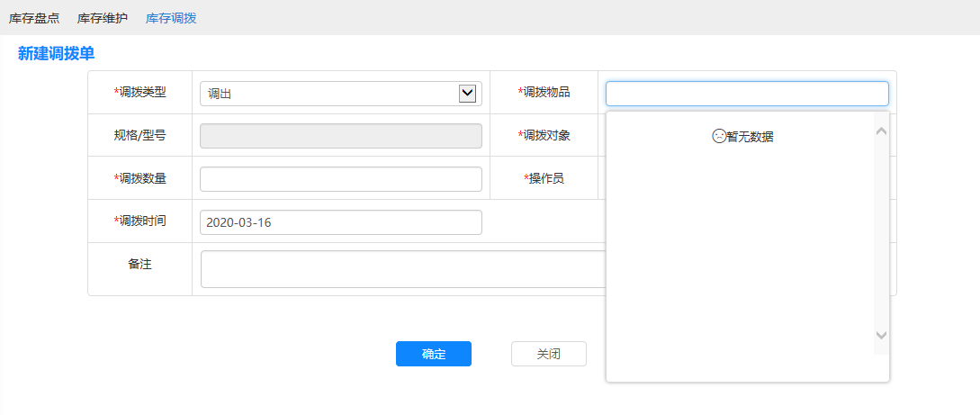Click the 新建调拨单 heading
980x415 pixels.
(56, 54)
